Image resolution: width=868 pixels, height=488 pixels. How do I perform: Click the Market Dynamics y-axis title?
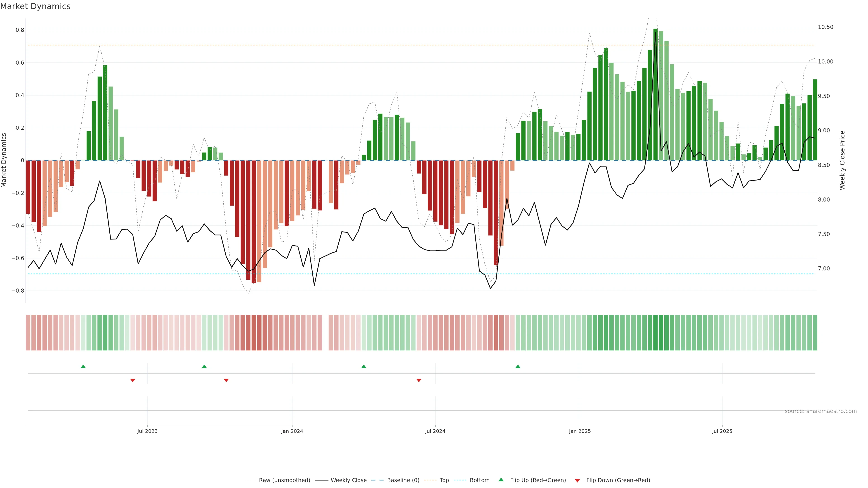pyautogui.click(x=4, y=160)
